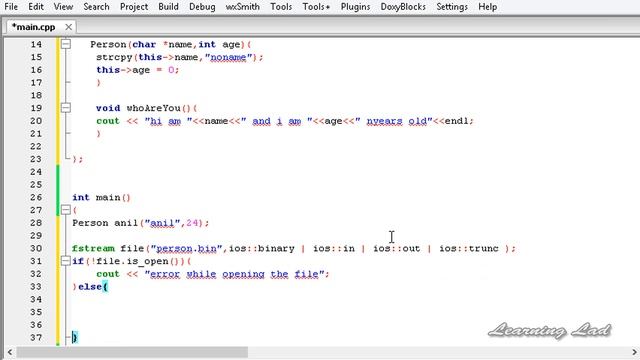Open the DoxyBlocks menu
The height and width of the screenshot is (360, 640).
pyautogui.click(x=403, y=7)
